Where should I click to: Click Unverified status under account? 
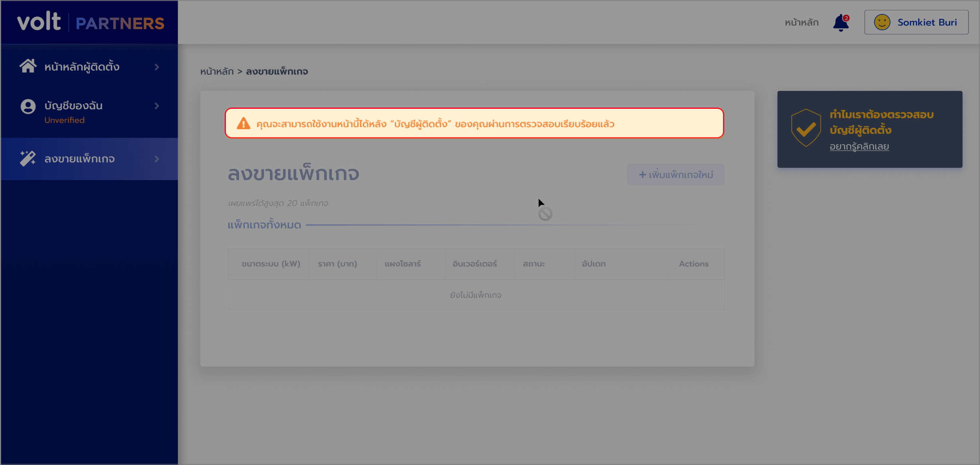(x=65, y=120)
